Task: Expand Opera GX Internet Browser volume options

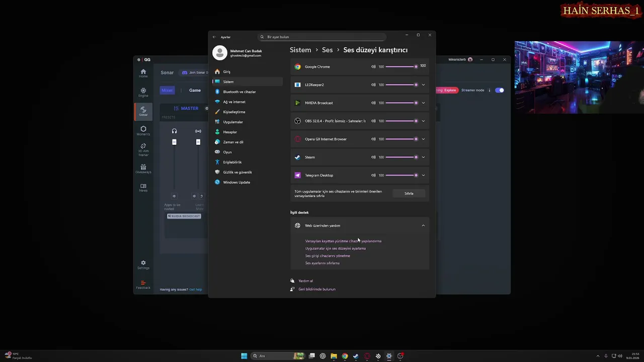Action: coord(423,139)
